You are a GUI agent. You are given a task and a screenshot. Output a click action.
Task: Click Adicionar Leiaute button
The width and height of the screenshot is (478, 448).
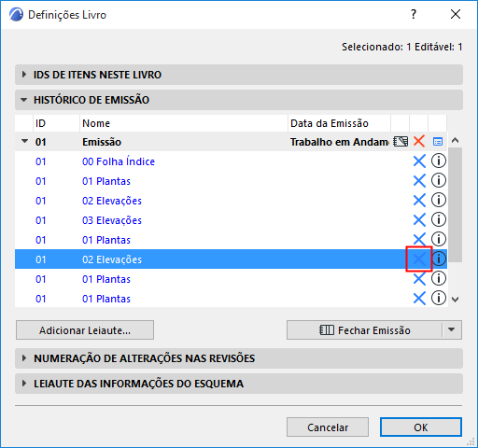[x=85, y=330]
